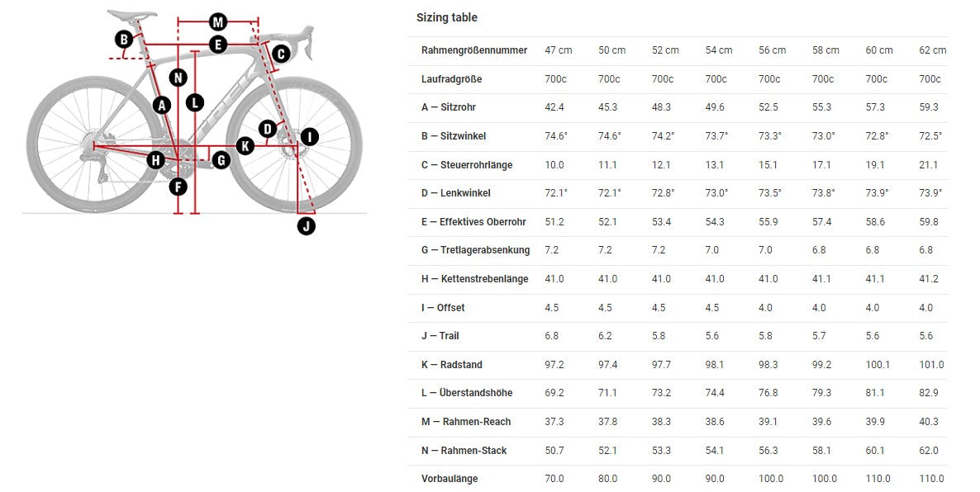This screenshot has width=980, height=492.
Task: Click the M frame reach marker
Action: click(x=218, y=21)
